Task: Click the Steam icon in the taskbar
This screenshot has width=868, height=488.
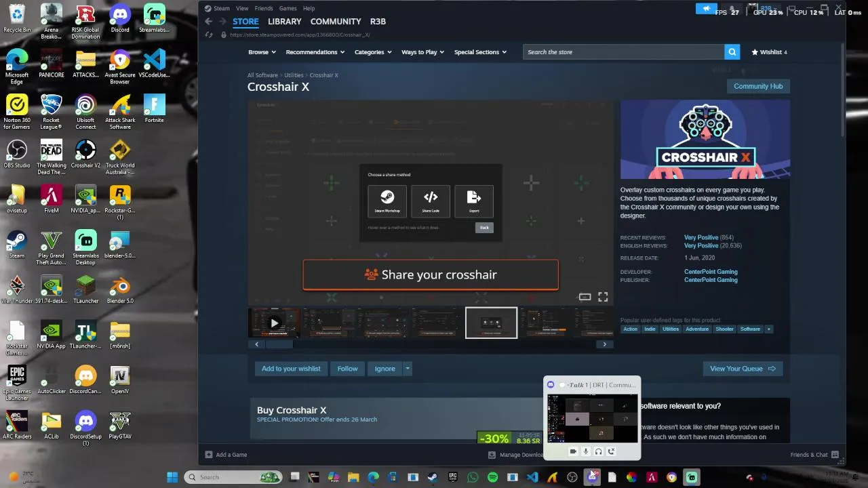Action: (x=432, y=477)
